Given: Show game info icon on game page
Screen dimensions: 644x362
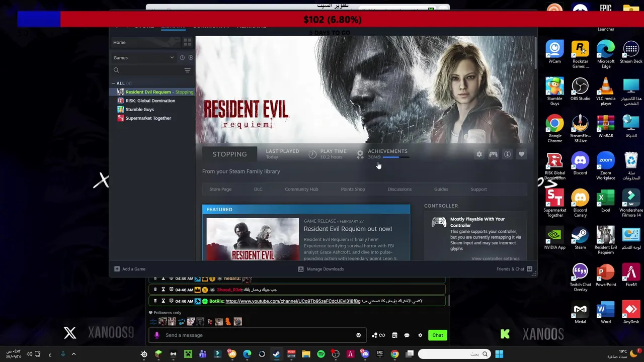Looking at the screenshot, I should click(x=507, y=154).
